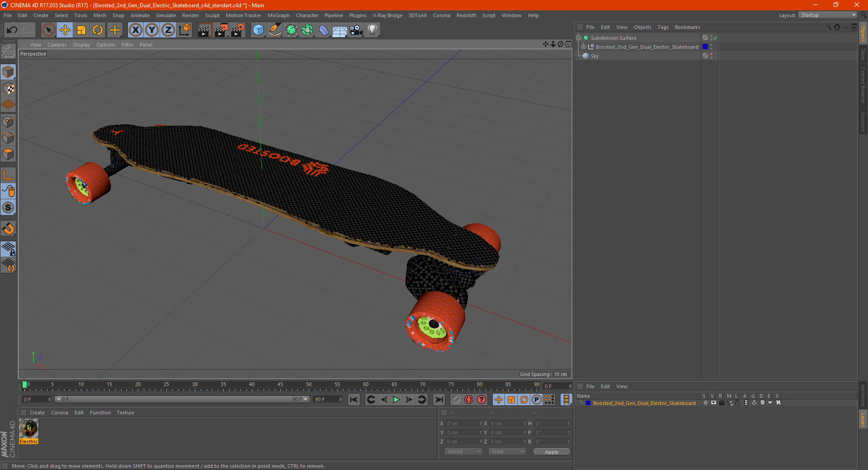Screen dimensions: 868x470
Task: Toggle the viewport Solo icon
Action: pos(8,207)
